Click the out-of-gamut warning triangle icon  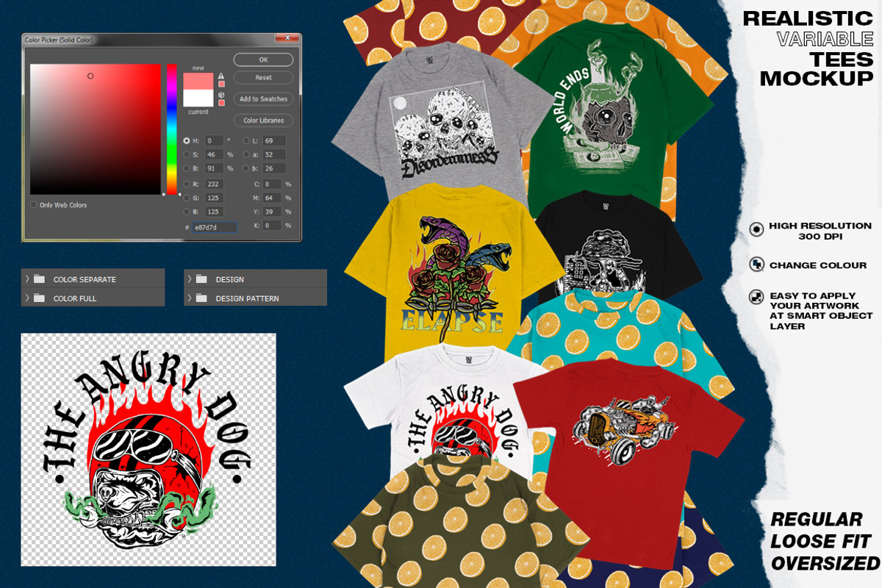pyautogui.click(x=221, y=76)
